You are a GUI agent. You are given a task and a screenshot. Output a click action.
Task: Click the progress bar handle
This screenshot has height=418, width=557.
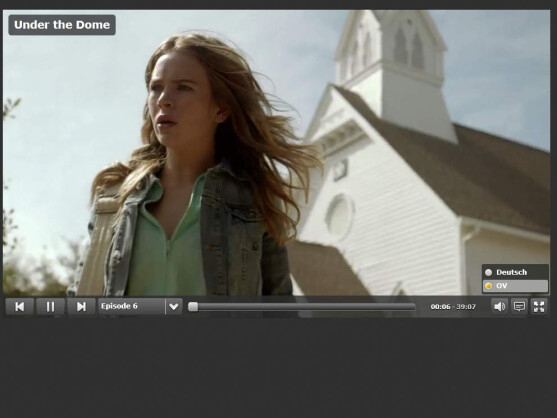tap(193, 307)
